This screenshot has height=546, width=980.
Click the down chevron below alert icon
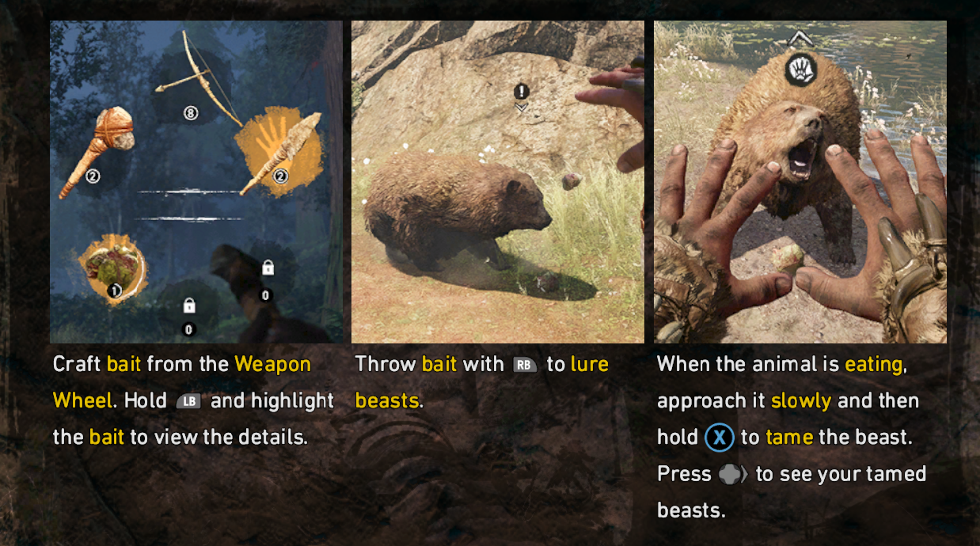520,108
